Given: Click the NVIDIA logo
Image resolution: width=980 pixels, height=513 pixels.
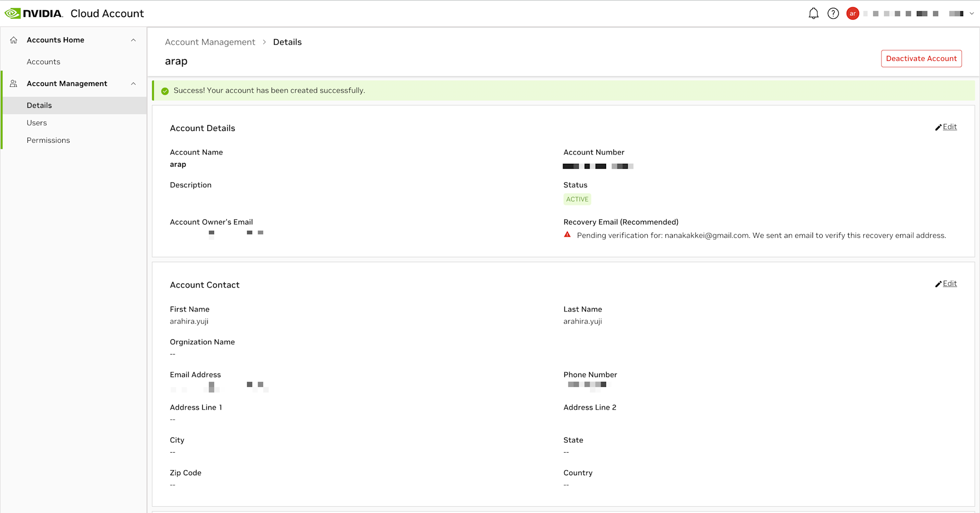Looking at the screenshot, I should pyautogui.click(x=33, y=13).
